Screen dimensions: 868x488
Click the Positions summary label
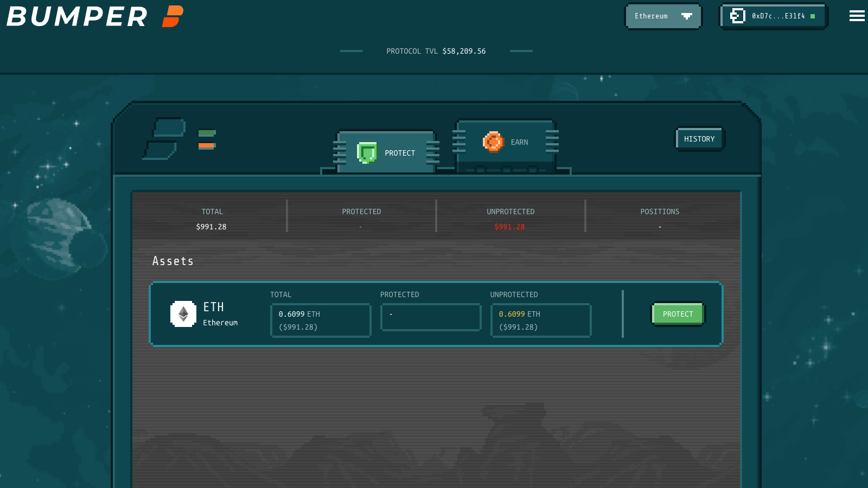coord(660,211)
